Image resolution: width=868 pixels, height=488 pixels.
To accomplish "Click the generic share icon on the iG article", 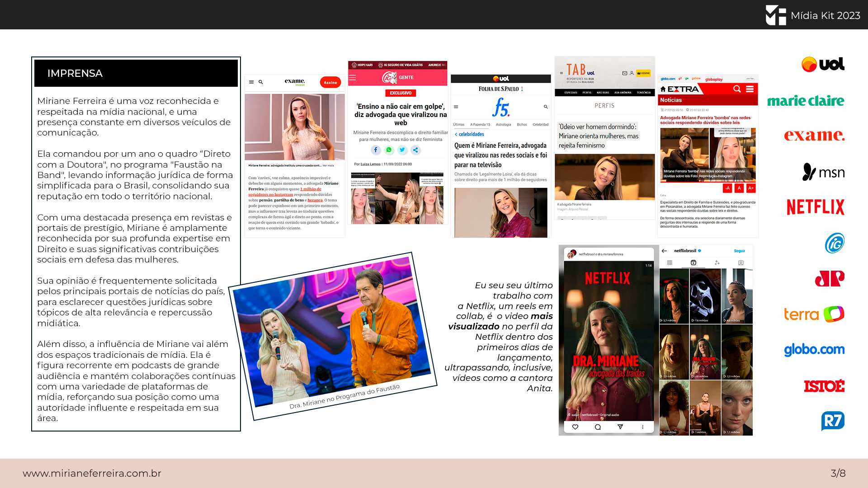I will click(415, 150).
